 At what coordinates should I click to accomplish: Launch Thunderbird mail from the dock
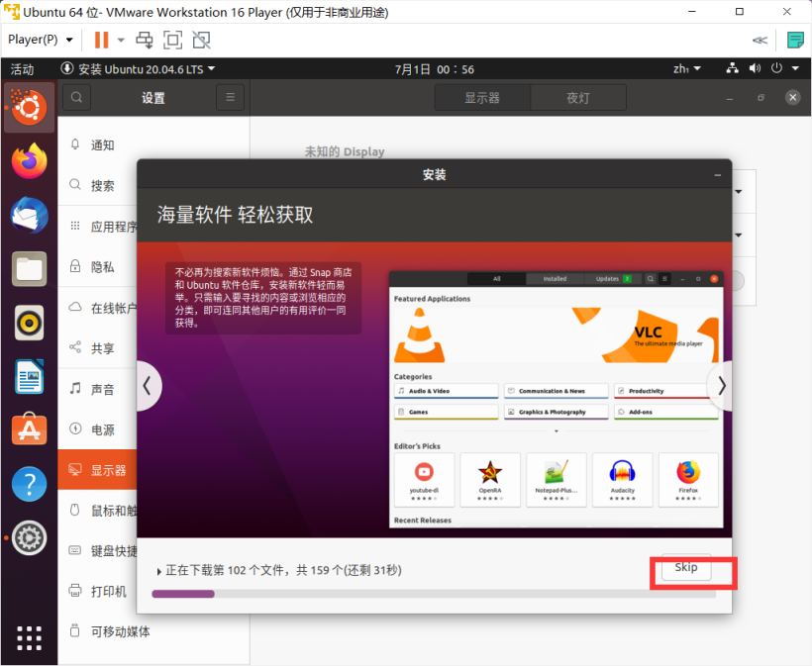pos(29,214)
